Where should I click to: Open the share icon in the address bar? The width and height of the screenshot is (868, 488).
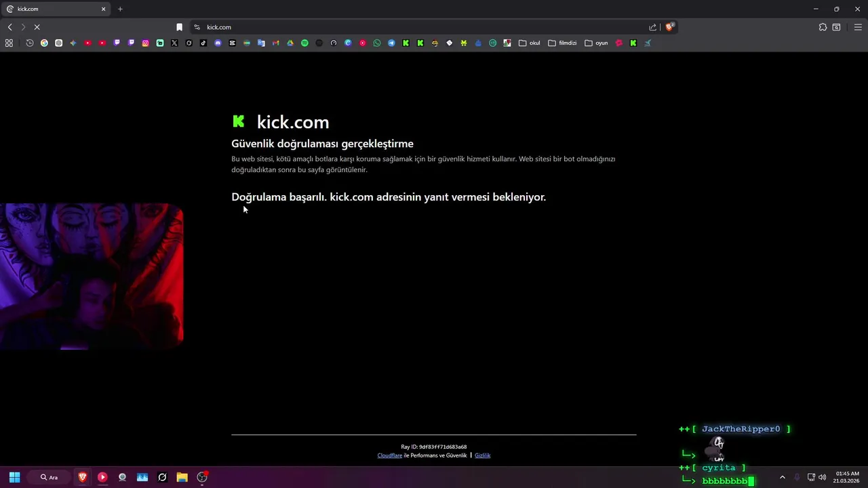(x=652, y=27)
